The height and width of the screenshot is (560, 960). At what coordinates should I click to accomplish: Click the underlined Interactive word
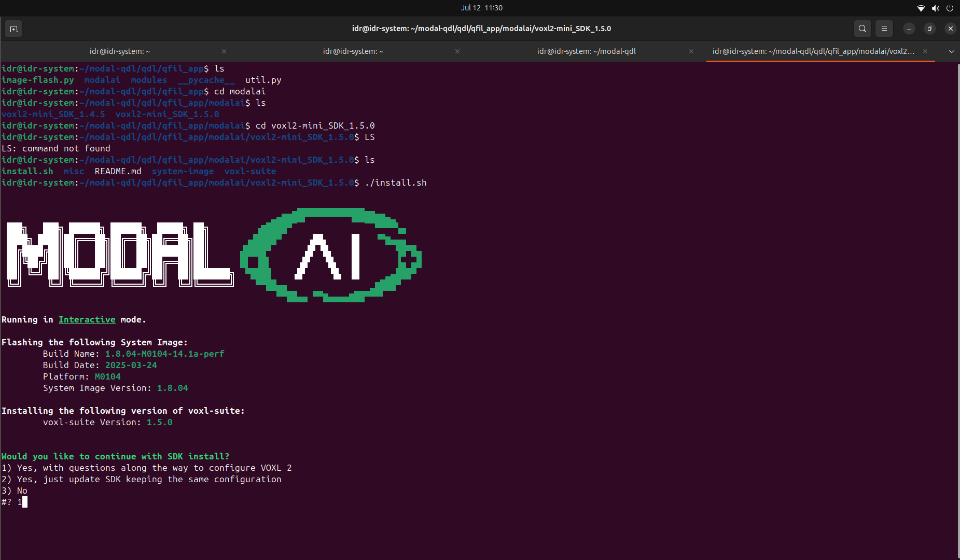tap(87, 319)
